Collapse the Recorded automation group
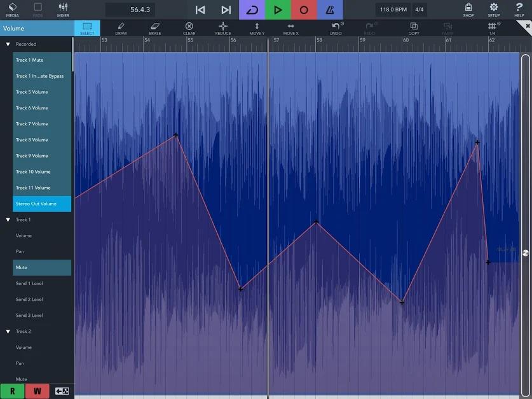 [x=8, y=44]
